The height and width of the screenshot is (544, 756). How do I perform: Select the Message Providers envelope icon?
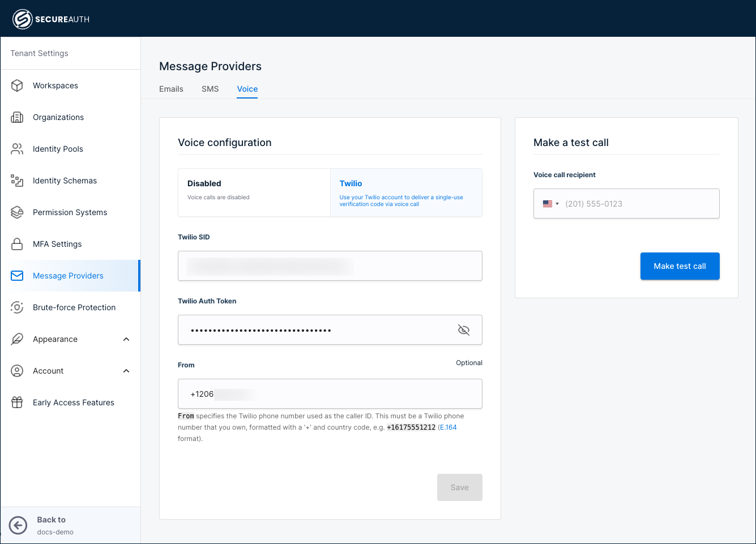click(x=17, y=276)
